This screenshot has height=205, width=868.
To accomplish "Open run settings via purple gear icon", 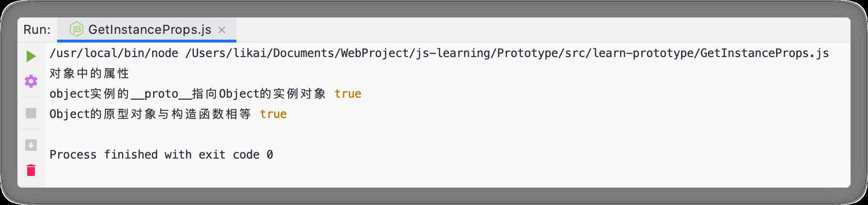I will point(31,81).
